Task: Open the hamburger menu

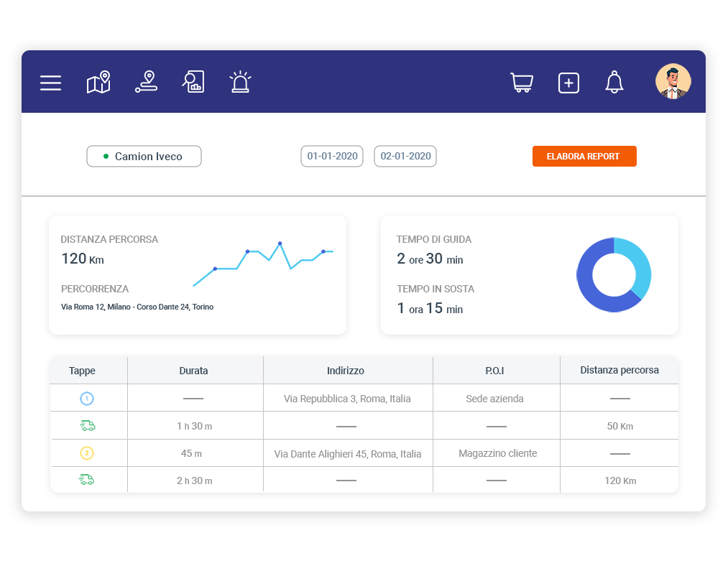Action: [50, 83]
